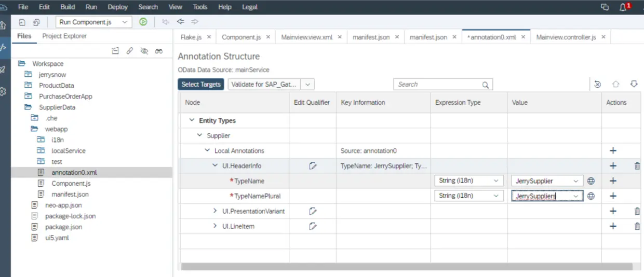Image resolution: width=644 pixels, height=277 pixels.
Task: Open the Run Component.js dropdown
Action: point(124,22)
